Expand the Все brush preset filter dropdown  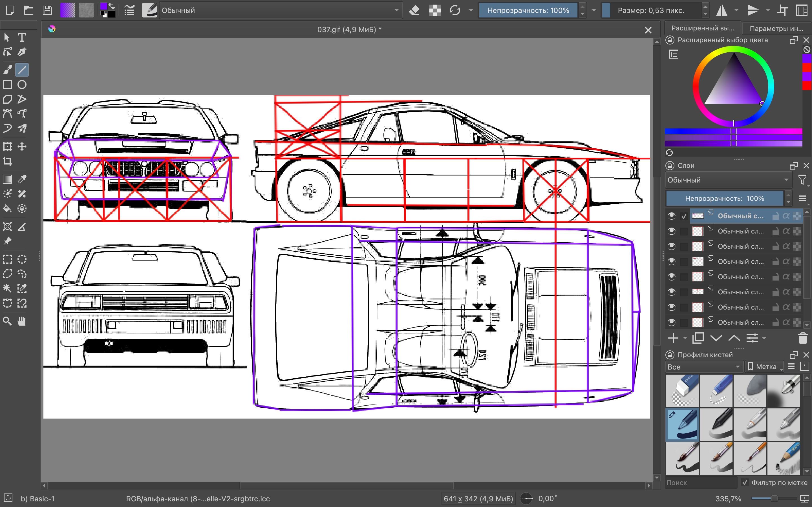(704, 367)
